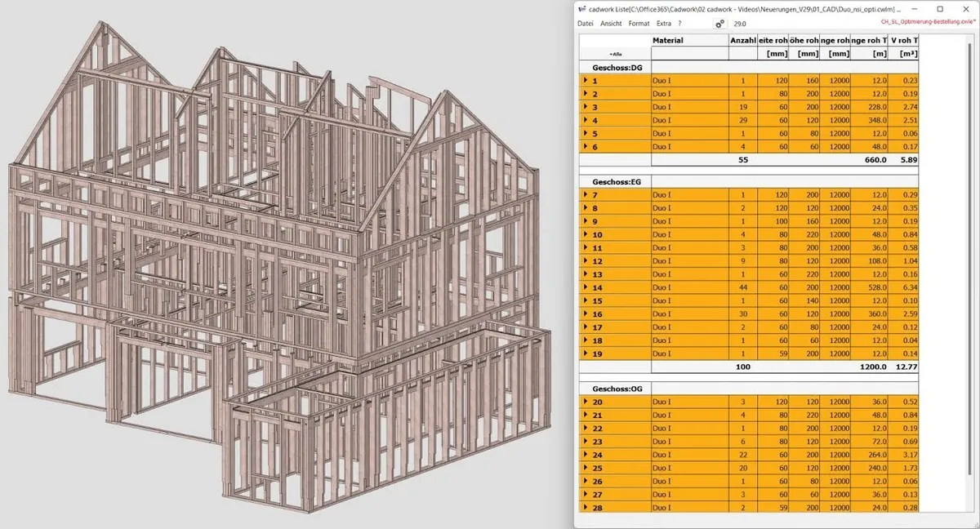Click the Anzahl value 29 in row 4

pyautogui.click(x=743, y=120)
